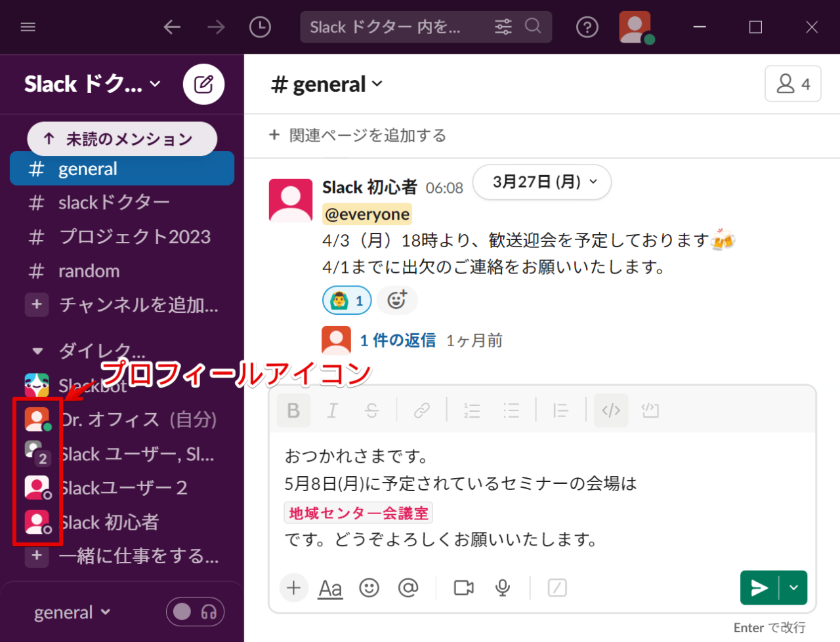840x642 pixels.
Task: Click in the message composer text
Action: [542, 498]
